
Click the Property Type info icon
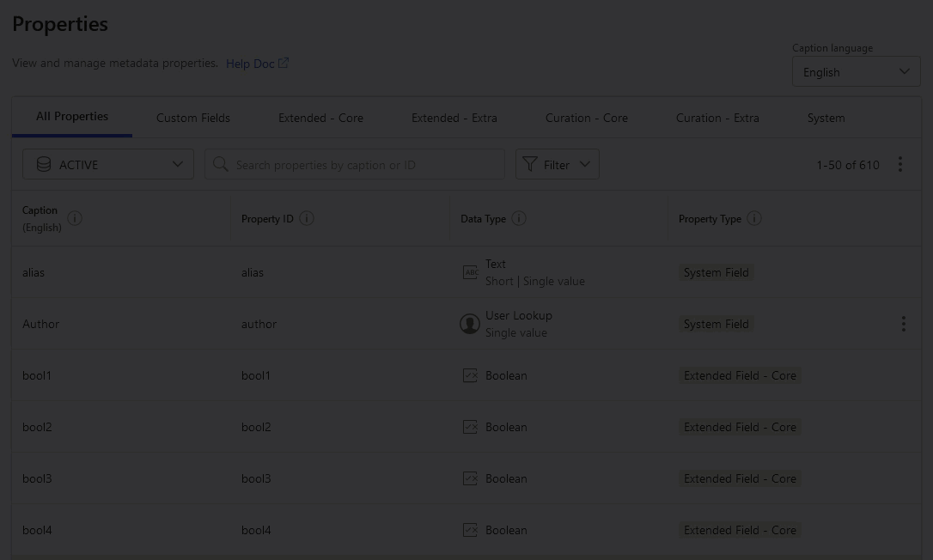coord(754,218)
